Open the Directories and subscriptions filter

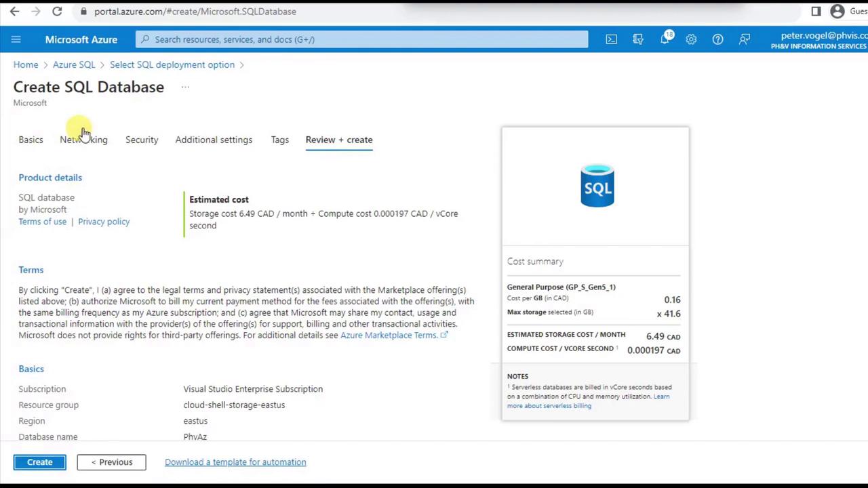point(638,39)
